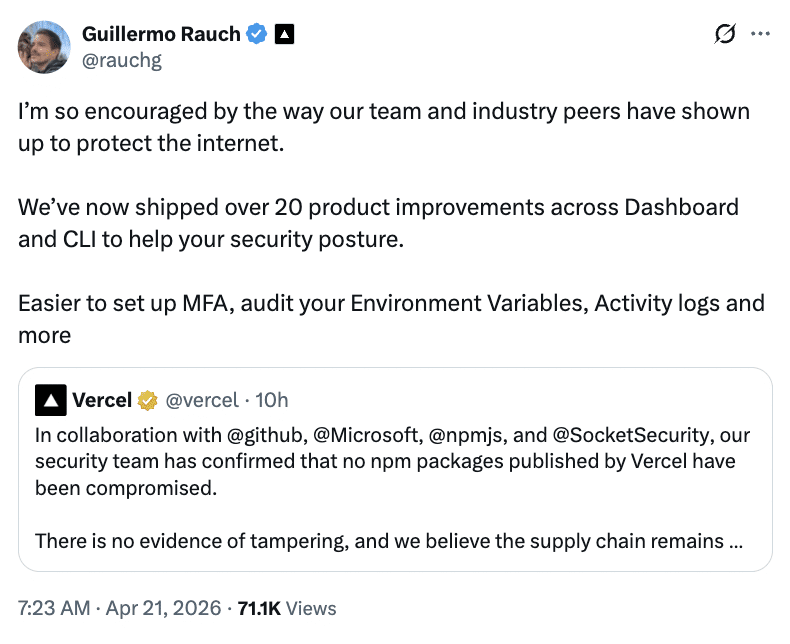Expand the truncated quoted post at the ellipsis

point(734,541)
